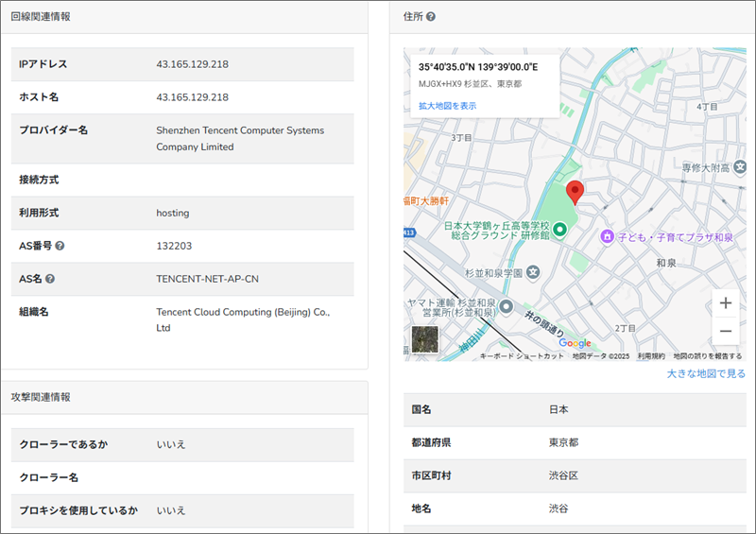Image resolution: width=756 pixels, height=534 pixels.
Task: Click the 福町大勝軒 label on the map
Action: 426,201
